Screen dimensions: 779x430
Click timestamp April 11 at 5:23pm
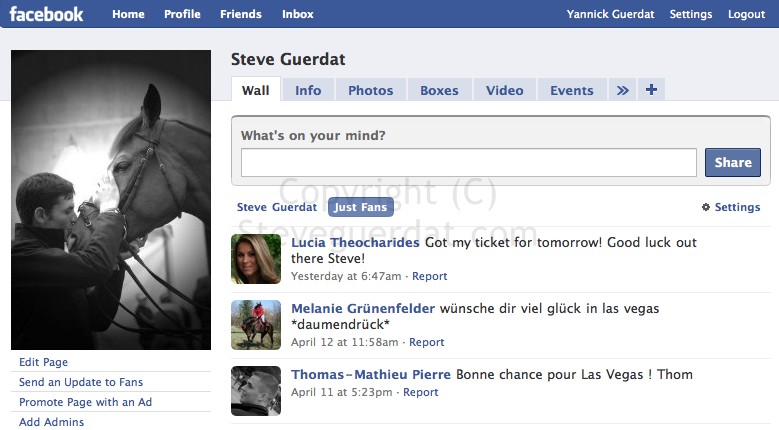pos(342,392)
